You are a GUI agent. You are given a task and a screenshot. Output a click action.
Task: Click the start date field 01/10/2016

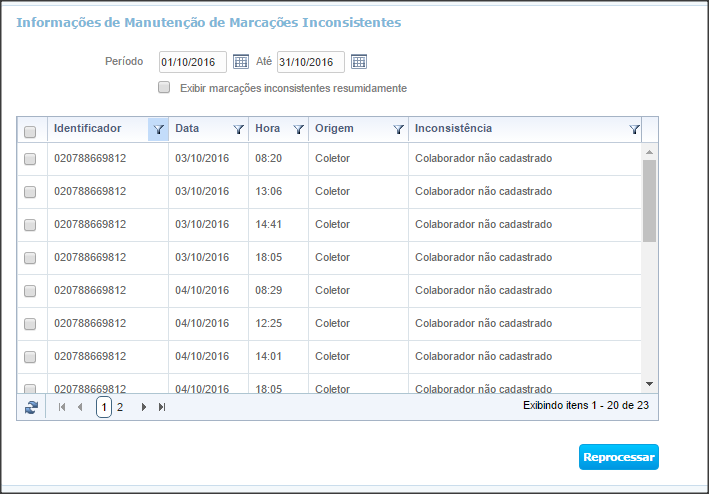pyautogui.click(x=192, y=62)
